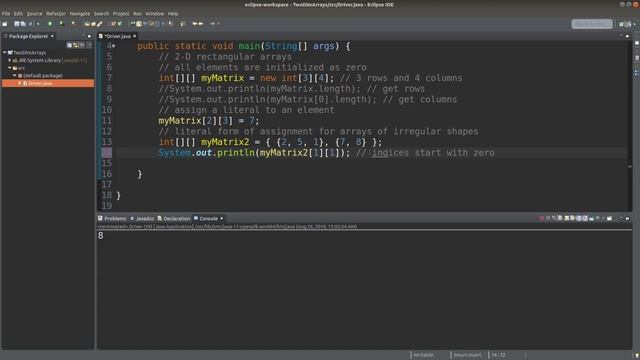Open the Navigate menu
Image resolution: width=640 pixels, height=360 pixels.
[x=80, y=13]
